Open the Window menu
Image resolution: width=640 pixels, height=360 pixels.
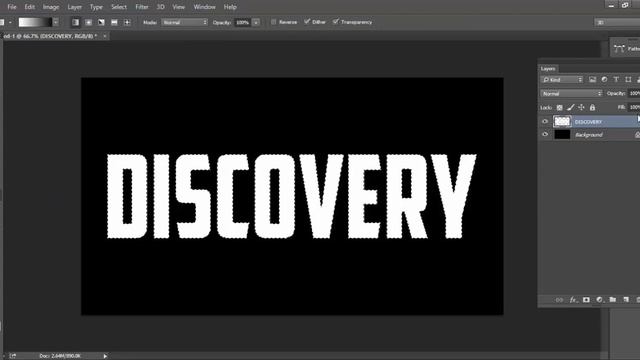[204, 7]
